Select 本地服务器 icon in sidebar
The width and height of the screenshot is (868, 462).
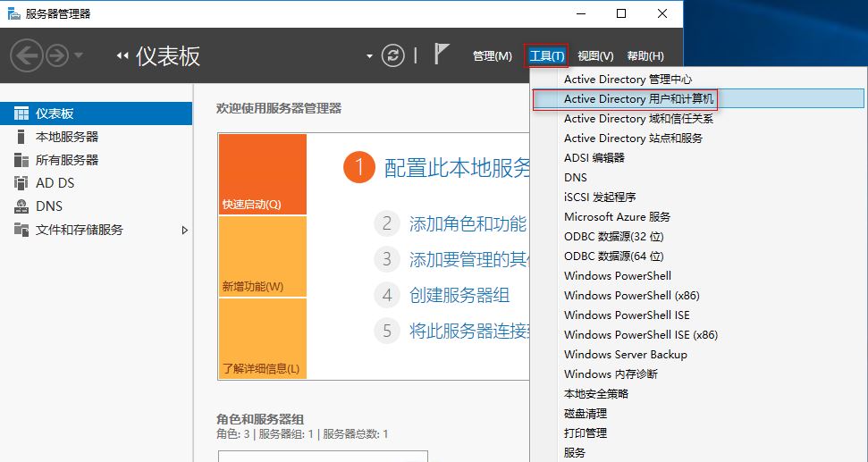(x=21, y=137)
